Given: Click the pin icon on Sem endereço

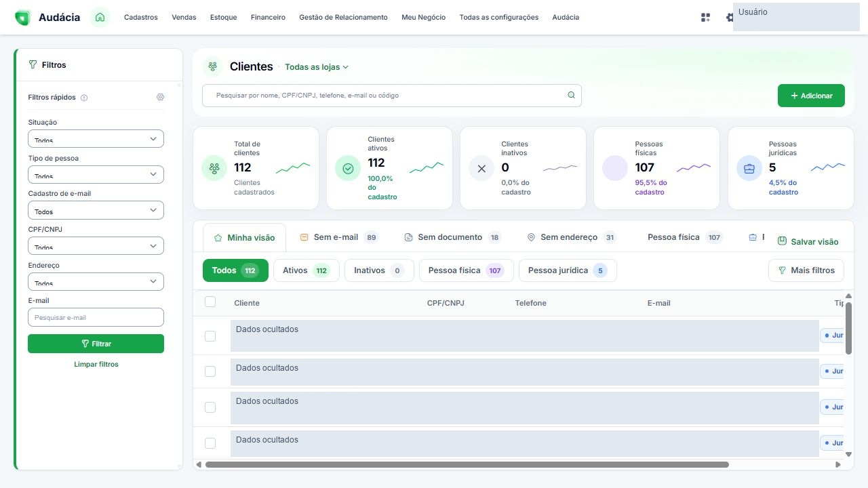Looking at the screenshot, I should click(532, 237).
